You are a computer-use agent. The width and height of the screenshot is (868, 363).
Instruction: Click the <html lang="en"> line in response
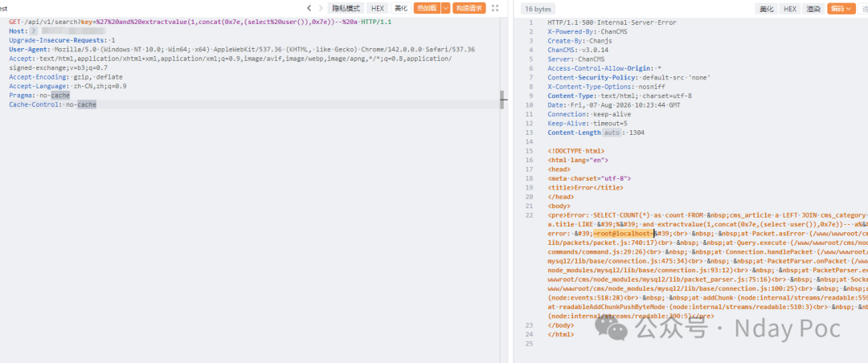[578, 160]
